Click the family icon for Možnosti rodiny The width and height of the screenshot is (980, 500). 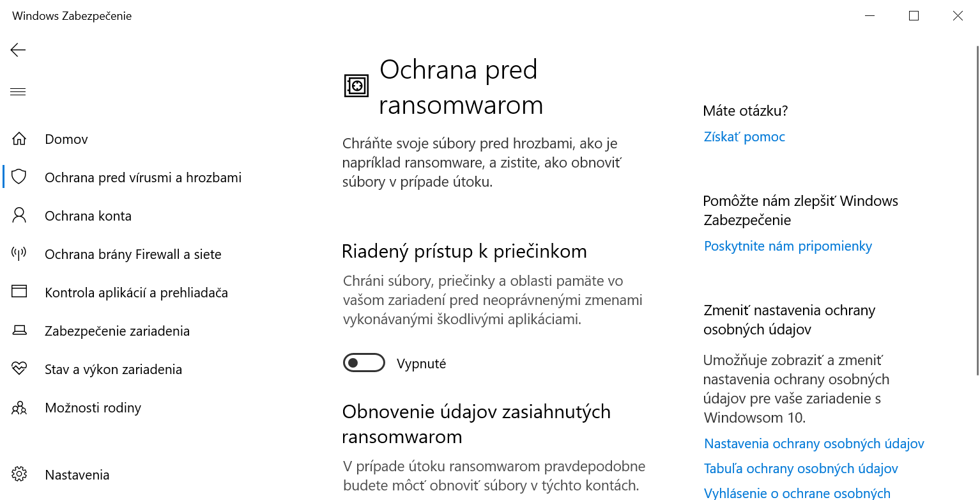pyautogui.click(x=19, y=407)
